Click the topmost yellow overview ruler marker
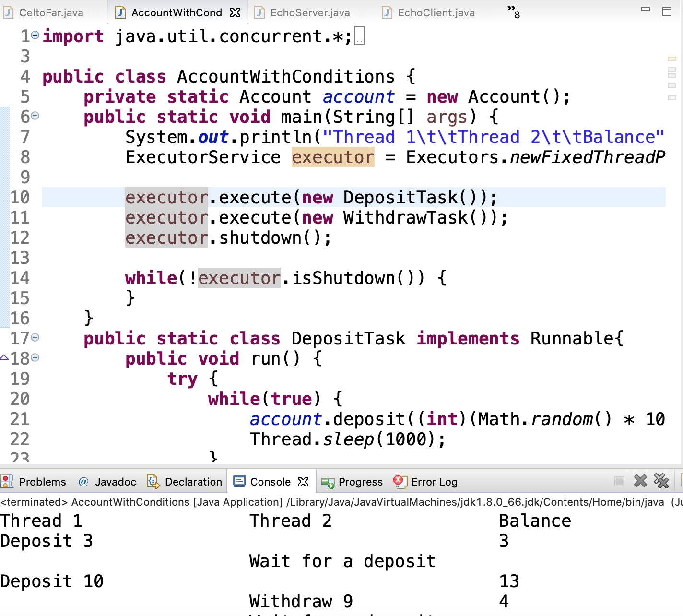This screenshot has height=616, width=683. coord(672,59)
